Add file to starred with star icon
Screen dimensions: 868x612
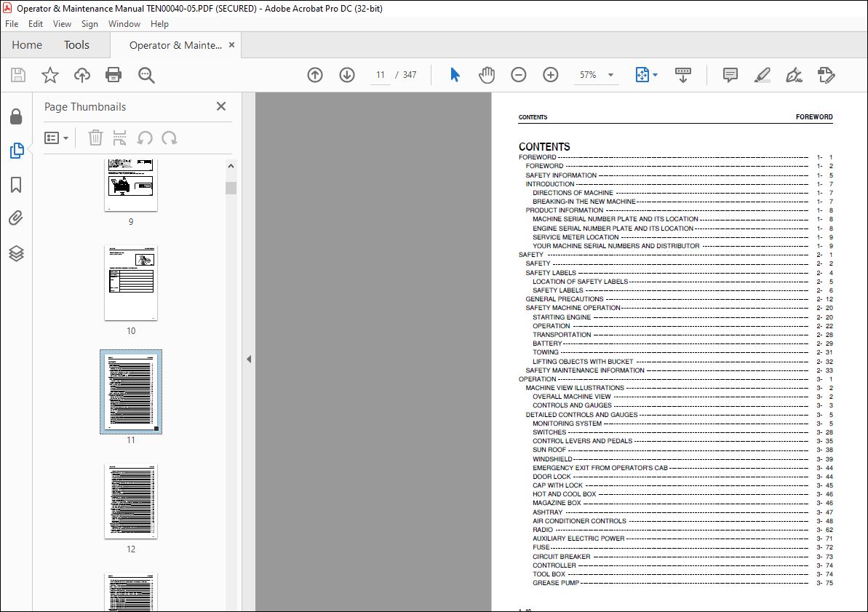click(x=49, y=75)
